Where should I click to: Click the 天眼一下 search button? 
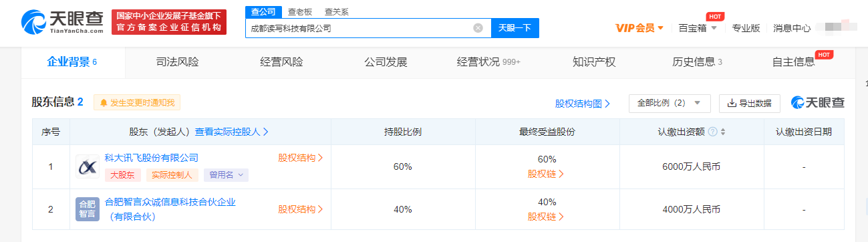pyautogui.click(x=515, y=28)
